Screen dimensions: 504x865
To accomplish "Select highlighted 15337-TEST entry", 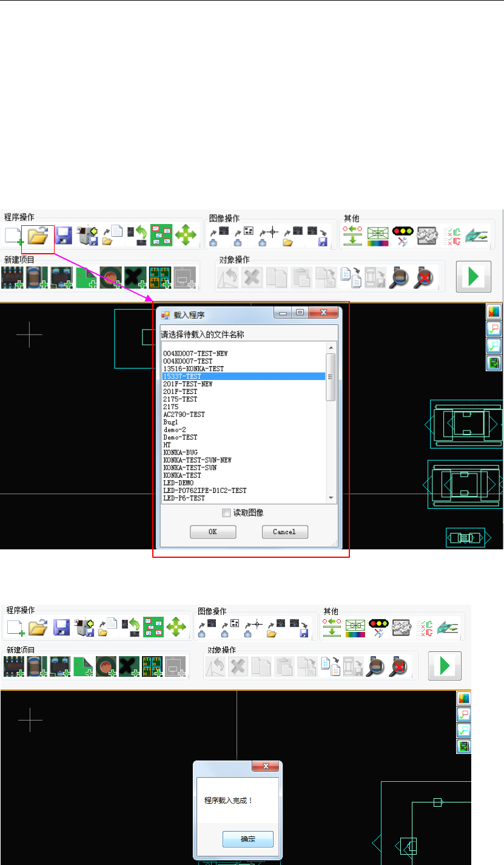I will pos(244,376).
